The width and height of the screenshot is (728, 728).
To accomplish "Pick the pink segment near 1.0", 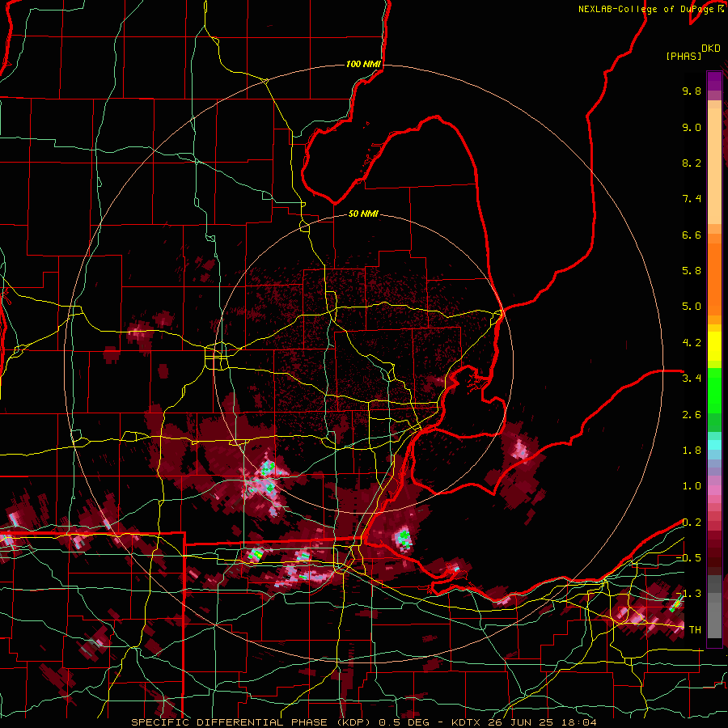I will pos(714,490).
